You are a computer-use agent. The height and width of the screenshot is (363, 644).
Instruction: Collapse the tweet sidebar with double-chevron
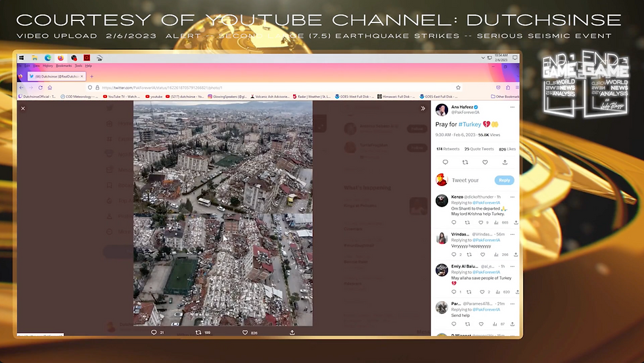coord(423,109)
